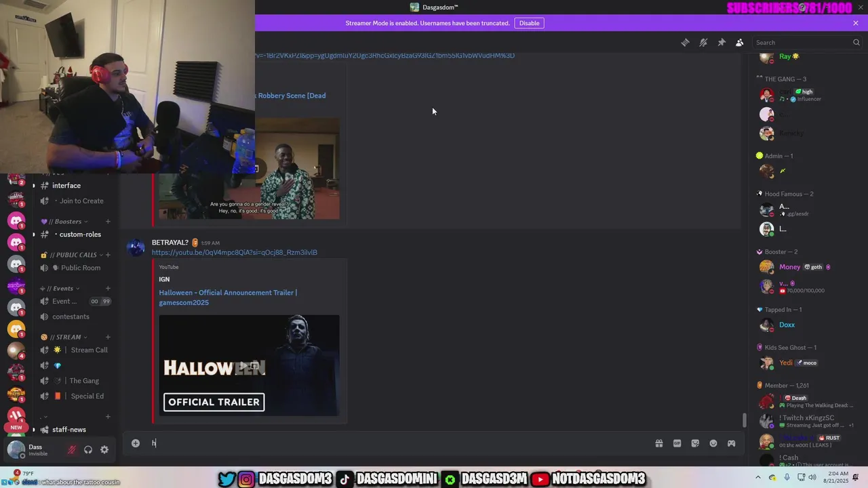Open the emoji picker
This screenshot has height=488, width=868.
(713, 443)
